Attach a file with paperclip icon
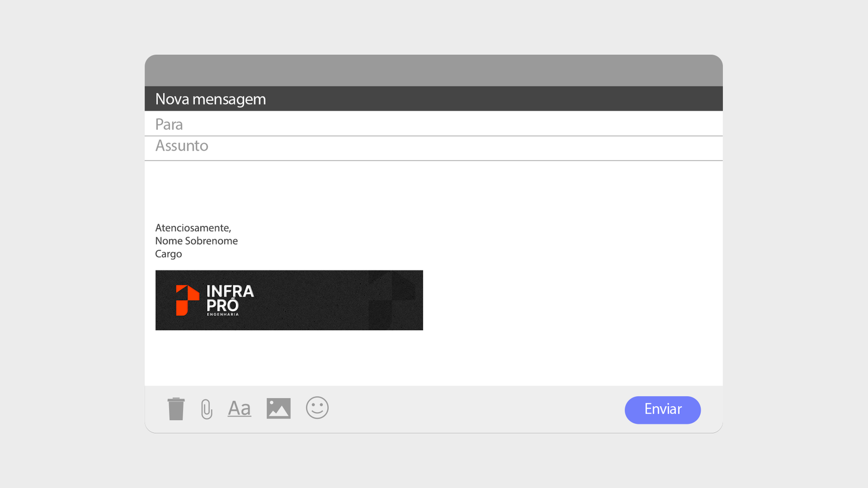The width and height of the screenshot is (868, 488). pyautogui.click(x=207, y=409)
